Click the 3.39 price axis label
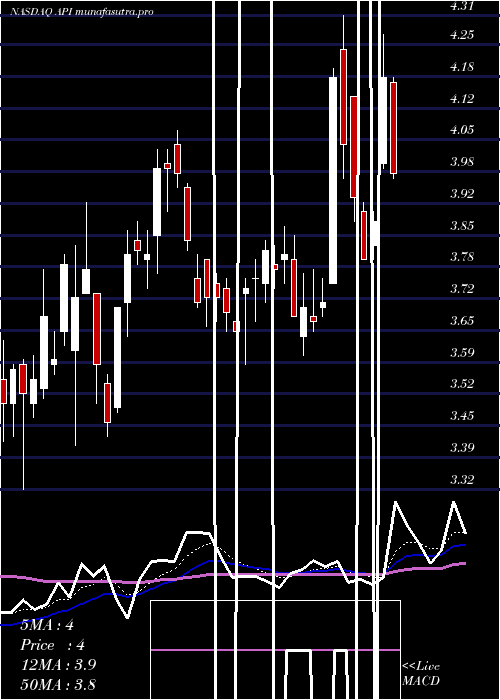 (463, 447)
